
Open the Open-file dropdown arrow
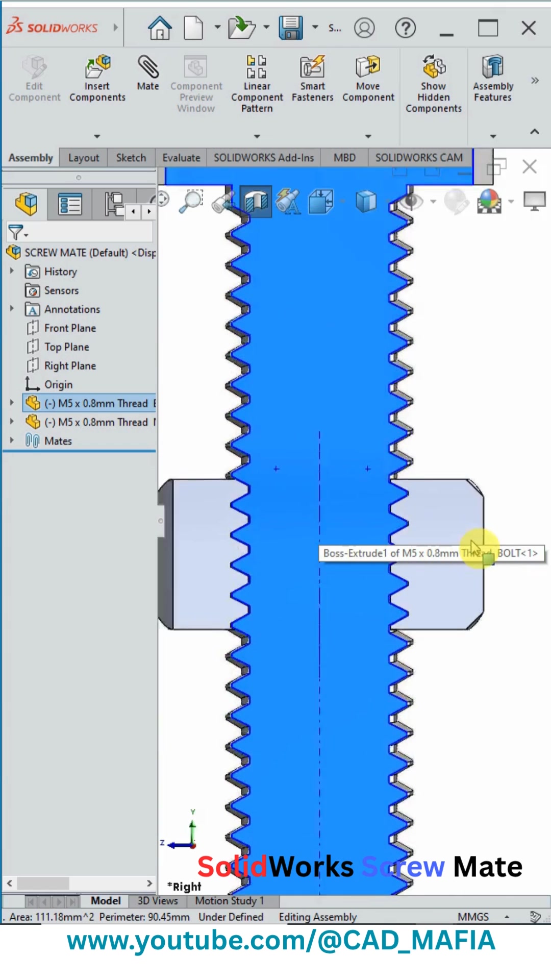(266, 27)
